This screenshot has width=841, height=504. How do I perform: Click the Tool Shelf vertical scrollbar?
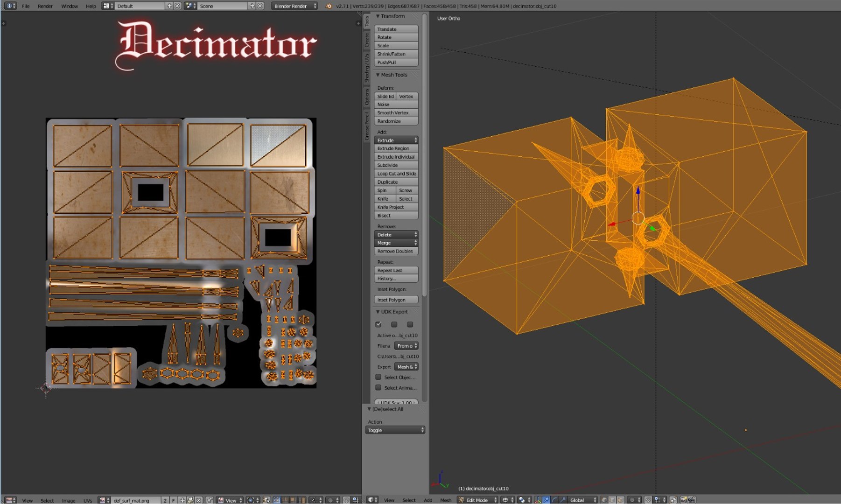[424, 154]
